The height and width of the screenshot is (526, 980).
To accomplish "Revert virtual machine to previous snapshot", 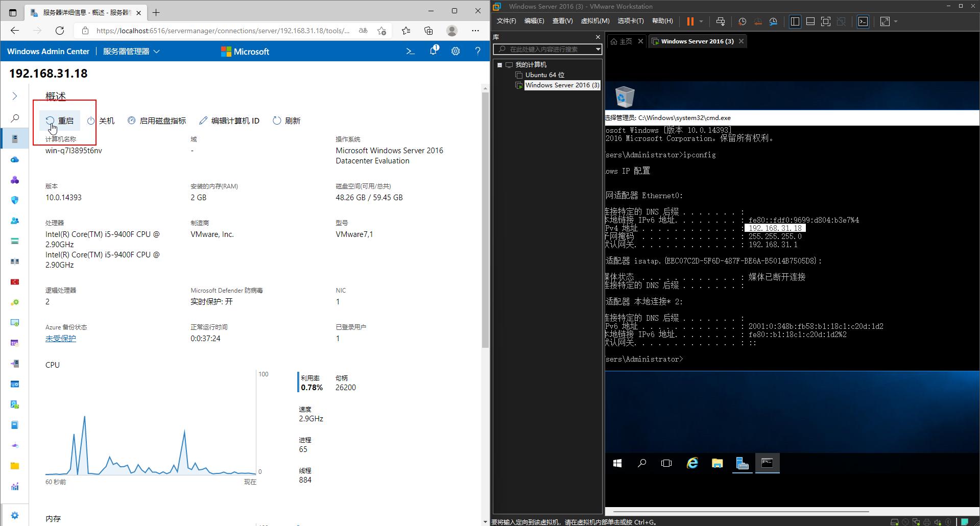I will coord(758,21).
